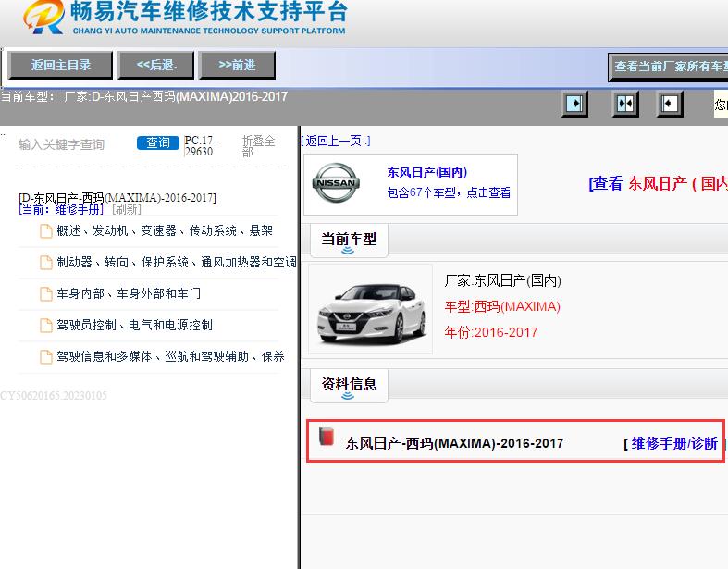Viewport: 728px width, 569px height.
Task: Click the 返回主目录 button
Action: pyautogui.click(x=60, y=66)
